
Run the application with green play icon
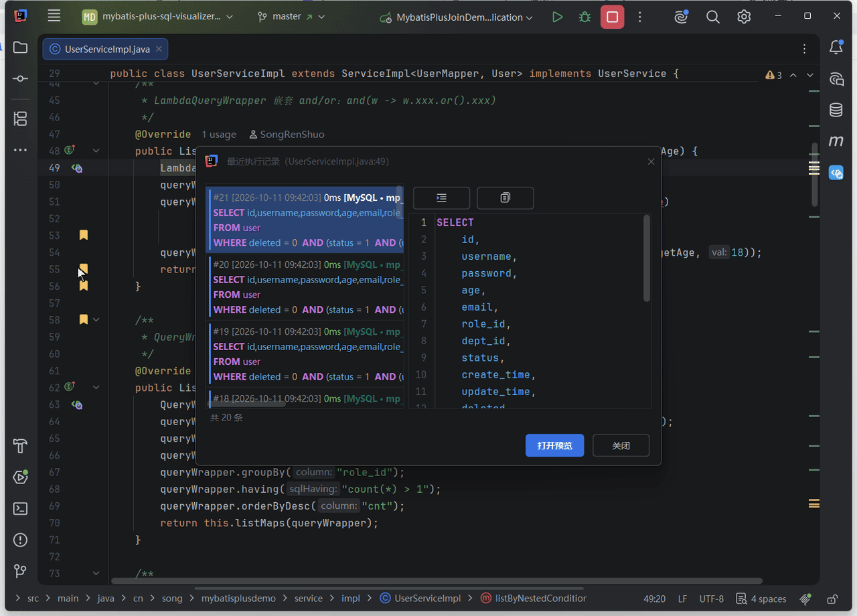point(557,17)
